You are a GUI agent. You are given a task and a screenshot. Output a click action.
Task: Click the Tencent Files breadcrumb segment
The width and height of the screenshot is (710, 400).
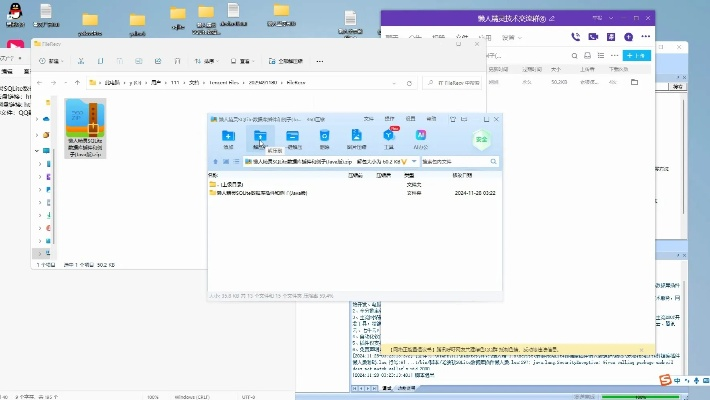pyautogui.click(x=224, y=83)
